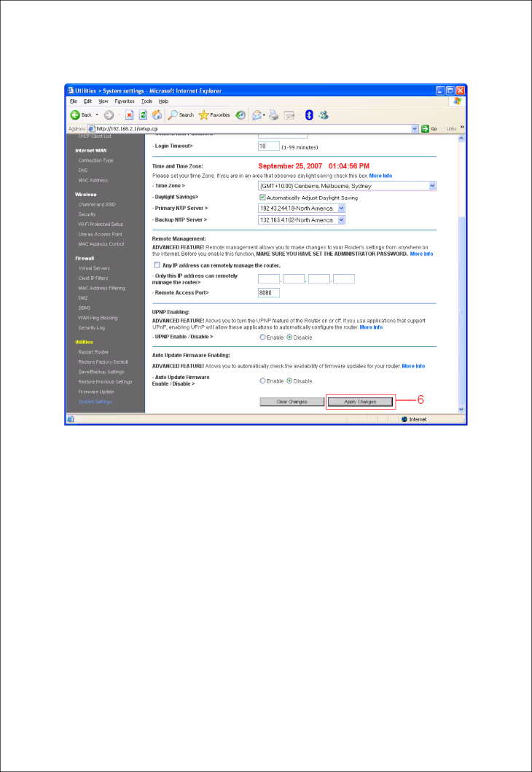The height and width of the screenshot is (772, 532).
Task: Open Channel and SSID sidebar link
Action: point(97,204)
